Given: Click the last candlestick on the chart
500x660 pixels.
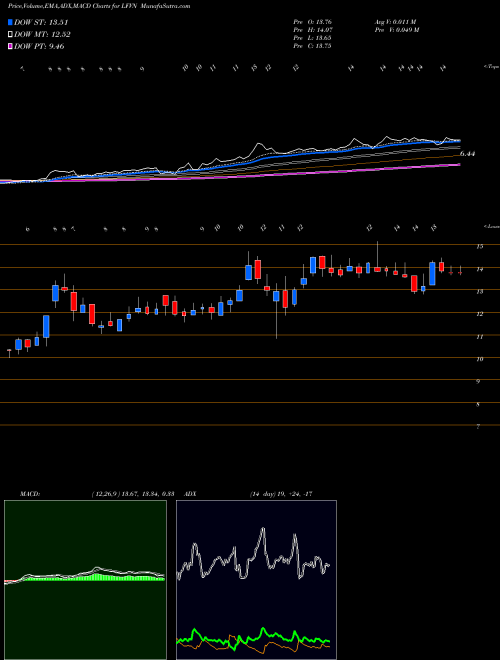Looking at the screenshot, I should point(460,273).
